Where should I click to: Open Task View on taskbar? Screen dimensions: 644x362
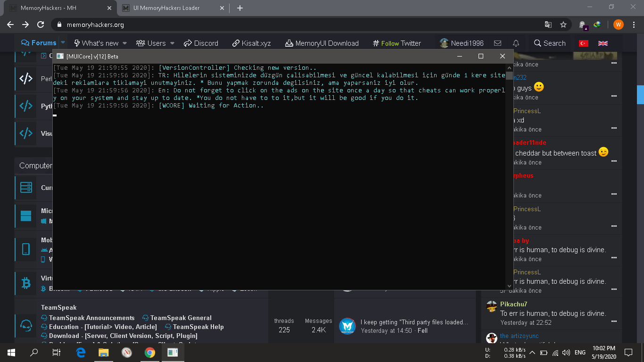click(x=57, y=352)
